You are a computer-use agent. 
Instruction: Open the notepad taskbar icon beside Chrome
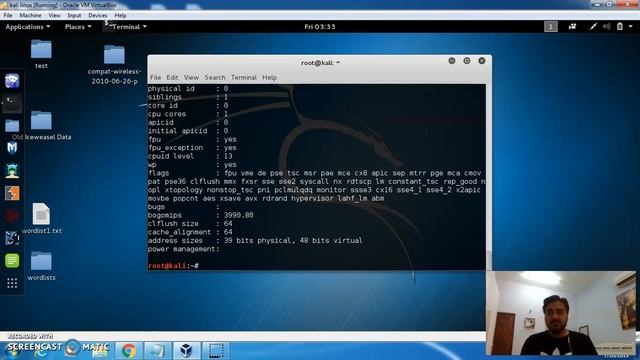pyautogui.click(x=158, y=351)
